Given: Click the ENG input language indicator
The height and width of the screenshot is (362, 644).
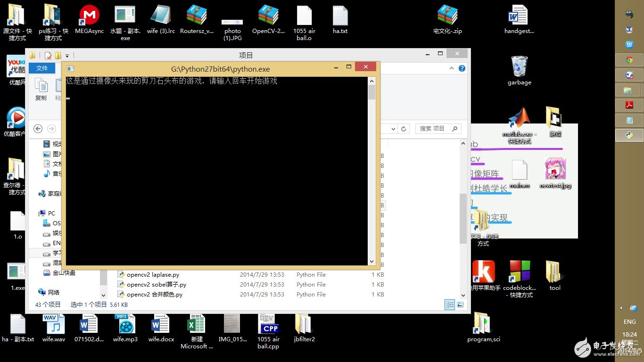Looking at the screenshot, I should click(x=629, y=322).
